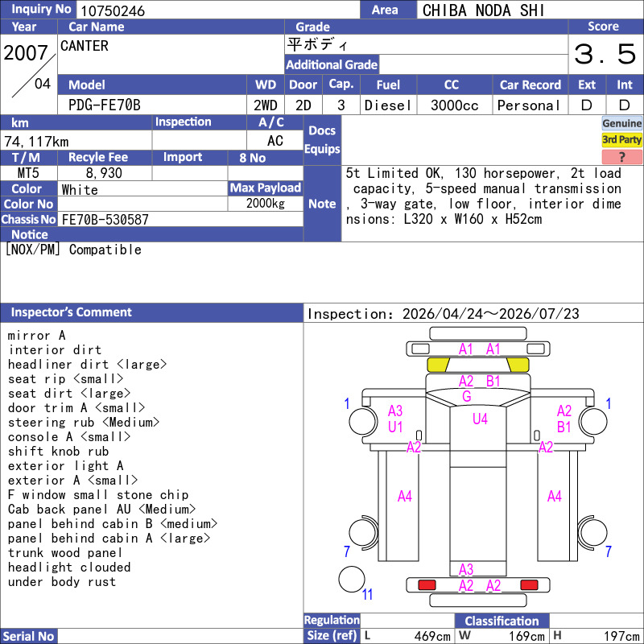Click the mileage value 74,117km

pyautogui.click(x=36, y=142)
